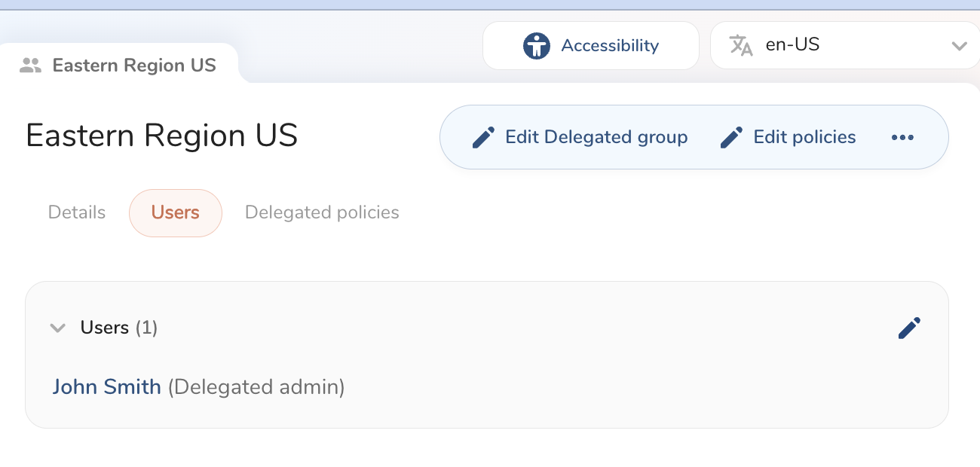
Task: Click the pencil icon beside Edit policies
Action: [731, 137]
